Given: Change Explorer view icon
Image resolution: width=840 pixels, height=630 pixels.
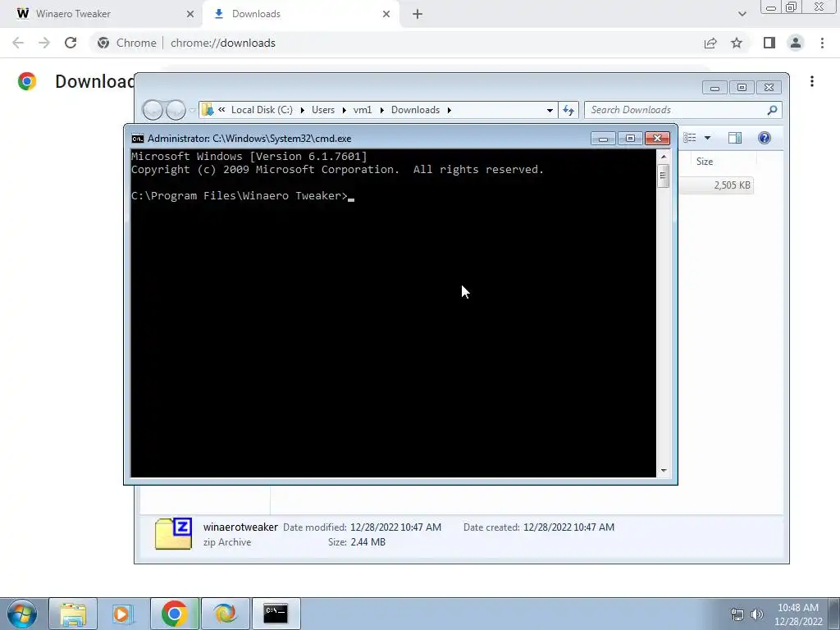Looking at the screenshot, I should (690, 138).
